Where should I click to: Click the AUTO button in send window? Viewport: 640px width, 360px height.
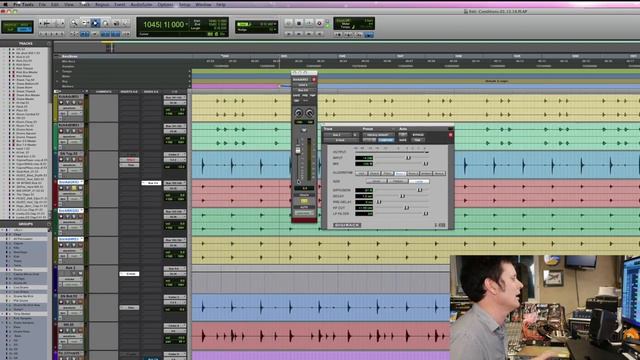(304, 207)
